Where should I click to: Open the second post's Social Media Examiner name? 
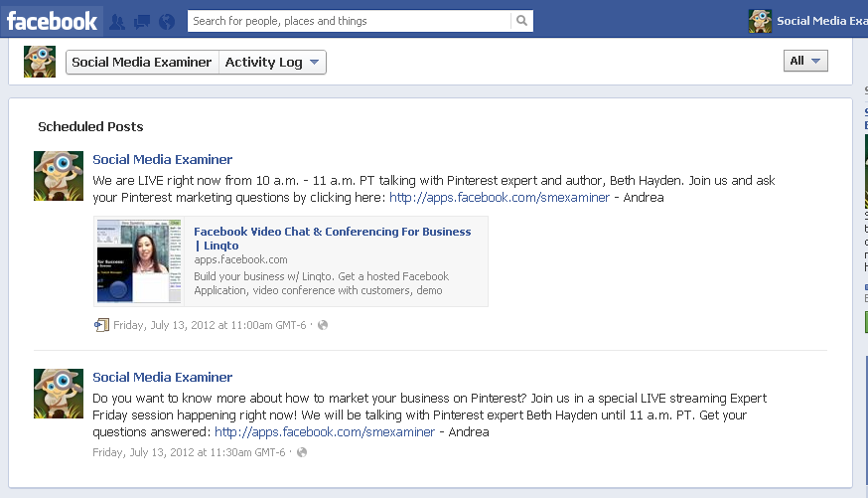[162, 377]
